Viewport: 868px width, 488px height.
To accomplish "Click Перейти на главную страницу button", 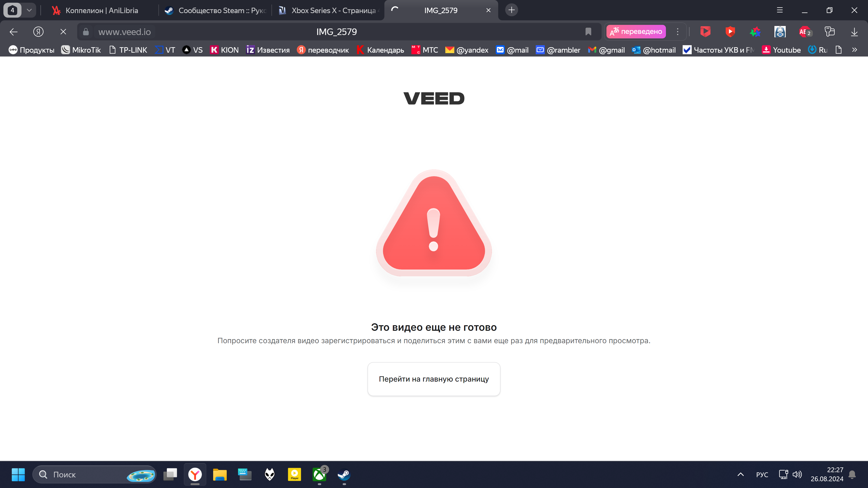I will 434,379.
